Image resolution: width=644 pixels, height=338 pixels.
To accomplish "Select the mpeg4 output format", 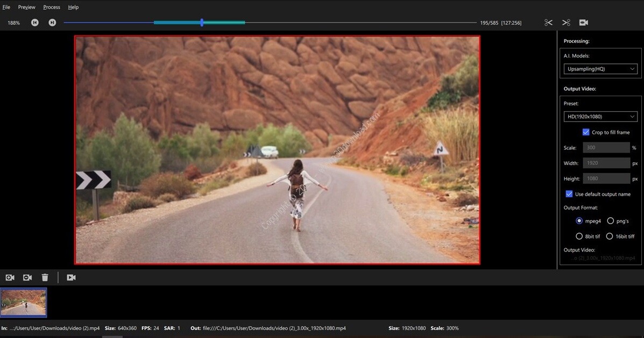I will click(579, 221).
